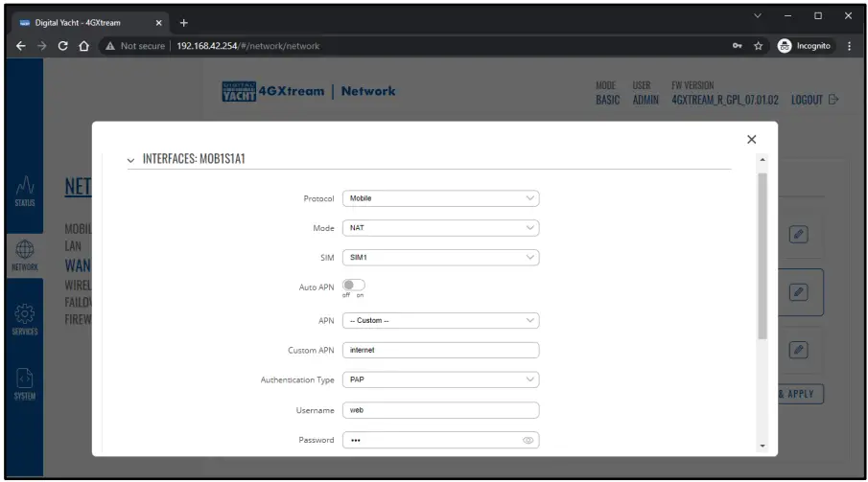
Task: Close the Digital Yacht browser tab
Action: pos(159,23)
